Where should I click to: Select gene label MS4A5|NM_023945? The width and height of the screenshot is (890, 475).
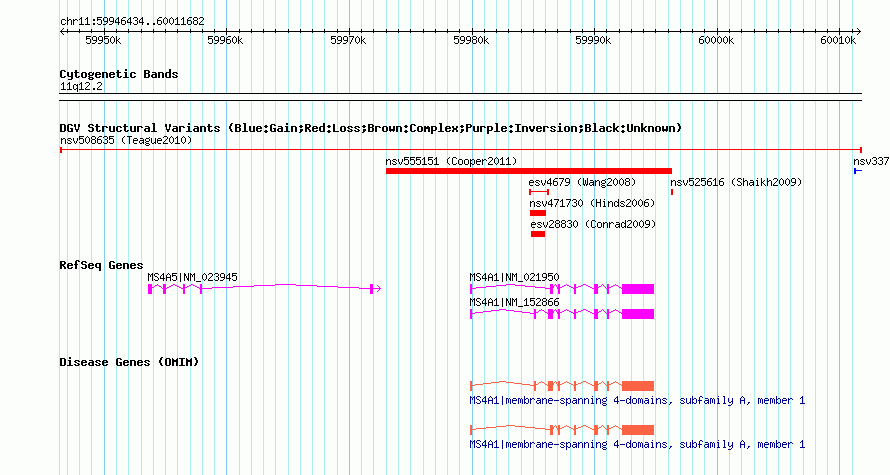tap(192, 277)
